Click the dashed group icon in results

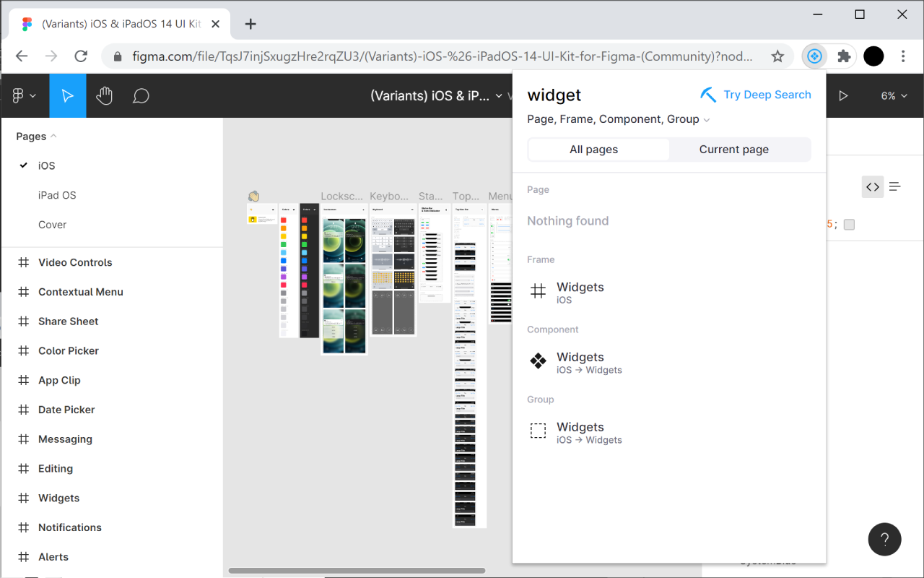click(x=539, y=431)
